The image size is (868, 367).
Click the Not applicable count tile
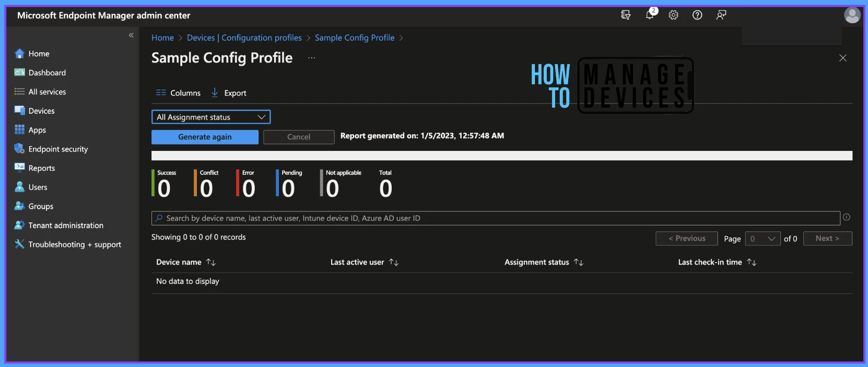(x=341, y=184)
